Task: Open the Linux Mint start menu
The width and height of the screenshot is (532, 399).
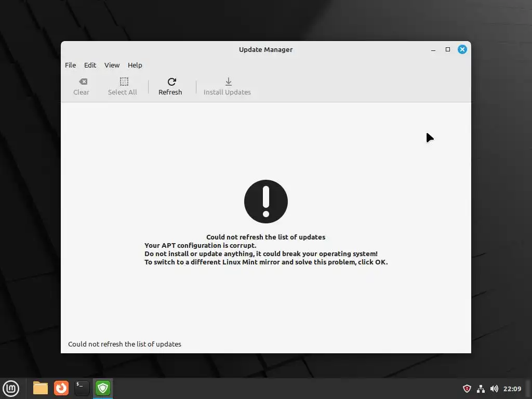Action: (11, 389)
